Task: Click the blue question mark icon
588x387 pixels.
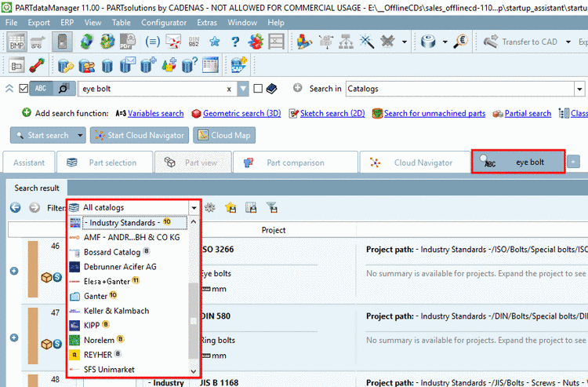Action: pyautogui.click(x=235, y=42)
